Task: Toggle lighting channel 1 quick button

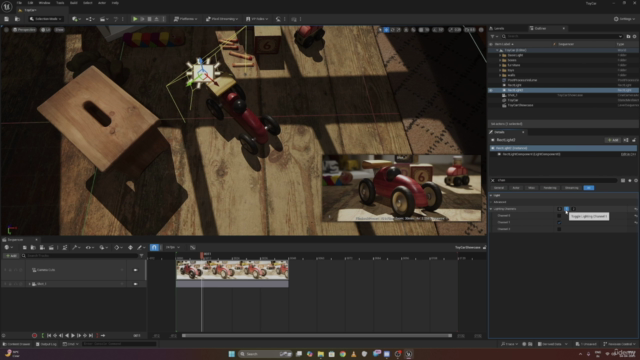Action: (x=566, y=209)
